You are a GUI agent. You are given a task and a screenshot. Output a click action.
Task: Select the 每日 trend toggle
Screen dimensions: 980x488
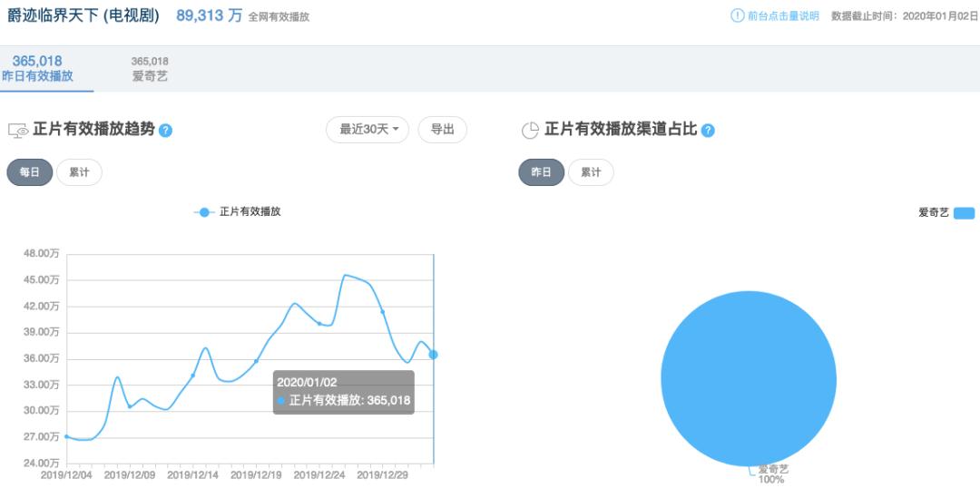(29, 172)
